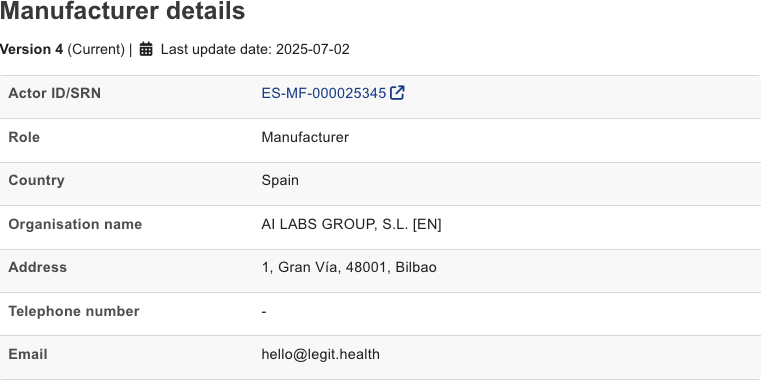Click the Address row label
This screenshot has height=382, width=762.
[x=37, y=267]
